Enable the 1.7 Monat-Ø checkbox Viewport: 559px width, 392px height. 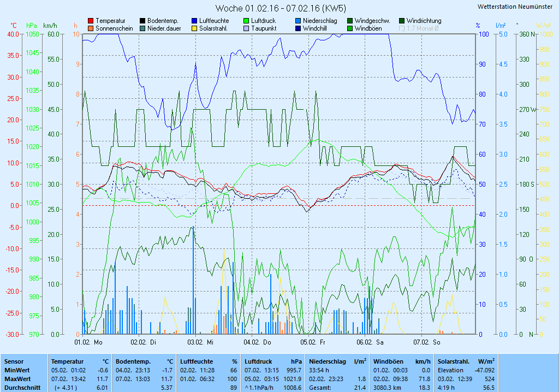pos(402,28)
